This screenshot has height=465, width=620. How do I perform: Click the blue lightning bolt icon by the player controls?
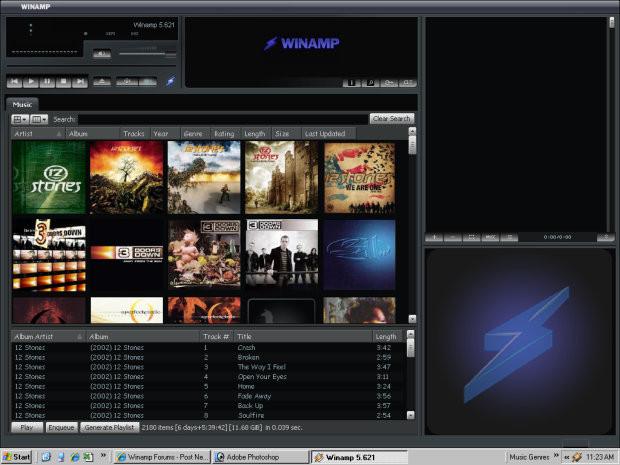[170, 81]
